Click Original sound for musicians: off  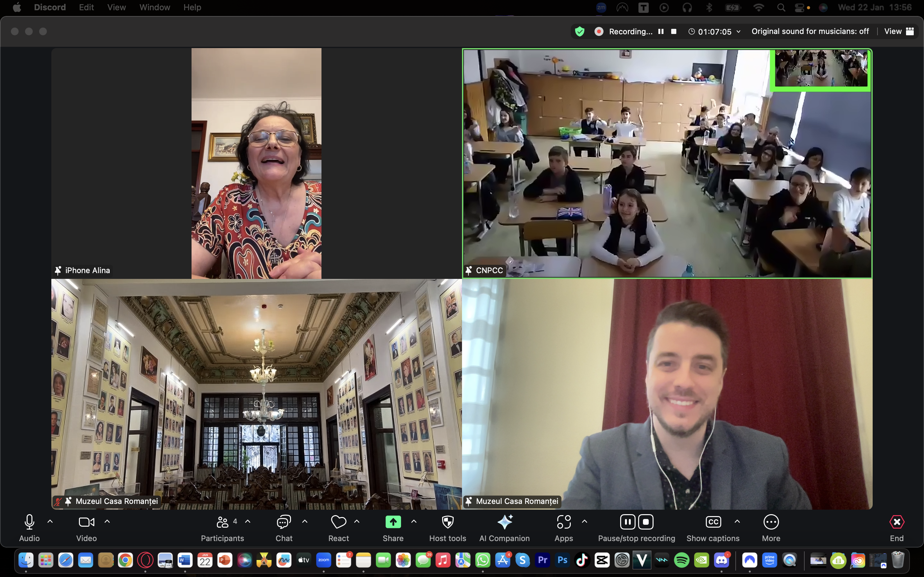coord(810,31)
